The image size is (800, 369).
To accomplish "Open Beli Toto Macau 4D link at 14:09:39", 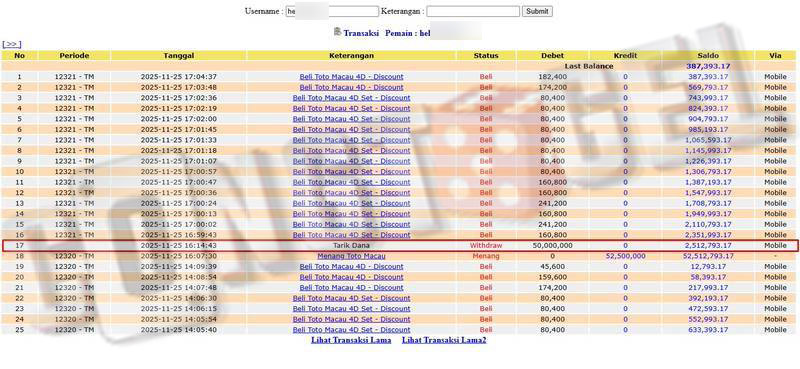I will click(352, 266).
